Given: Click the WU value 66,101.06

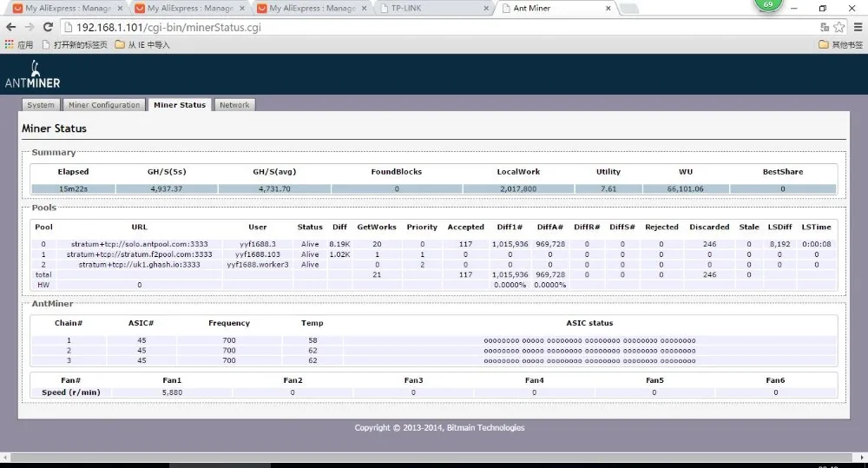Looking at the screenshot, I should (686, 189).
